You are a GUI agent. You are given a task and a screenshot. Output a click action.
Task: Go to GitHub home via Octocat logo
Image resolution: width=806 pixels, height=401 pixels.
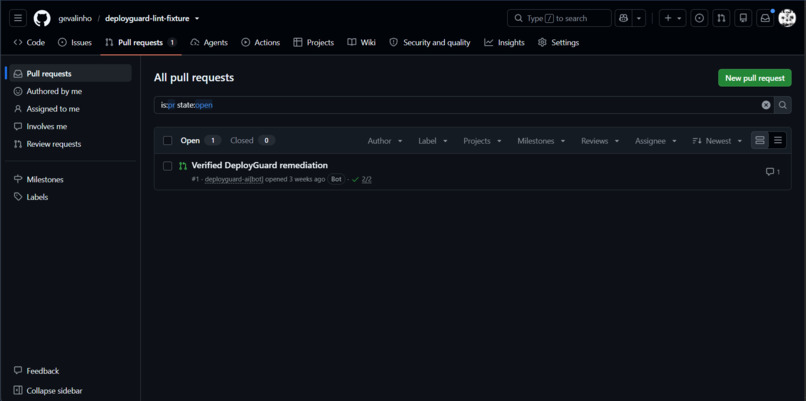point(42,19)
